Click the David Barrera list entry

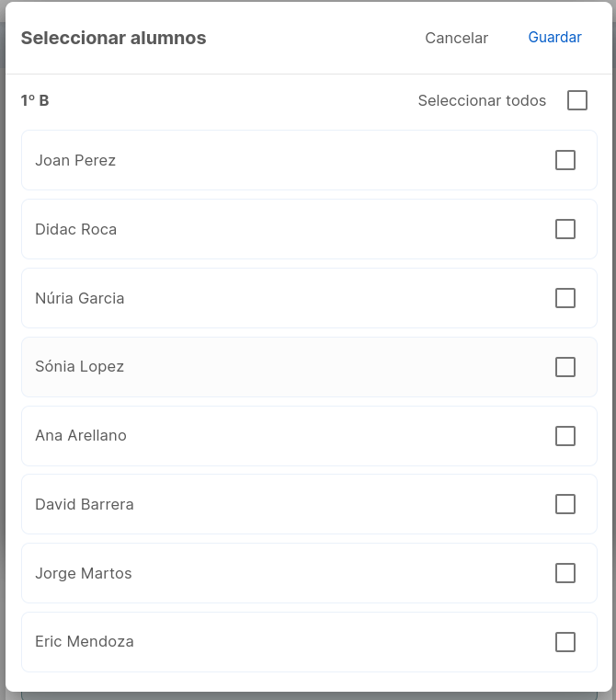click(x=309, y=504)
